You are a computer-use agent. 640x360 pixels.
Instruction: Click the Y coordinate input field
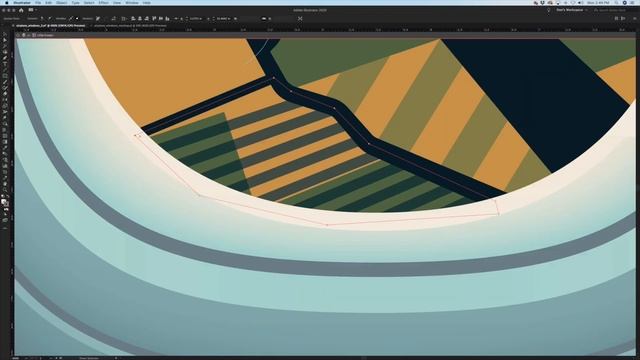coord(222,19)
